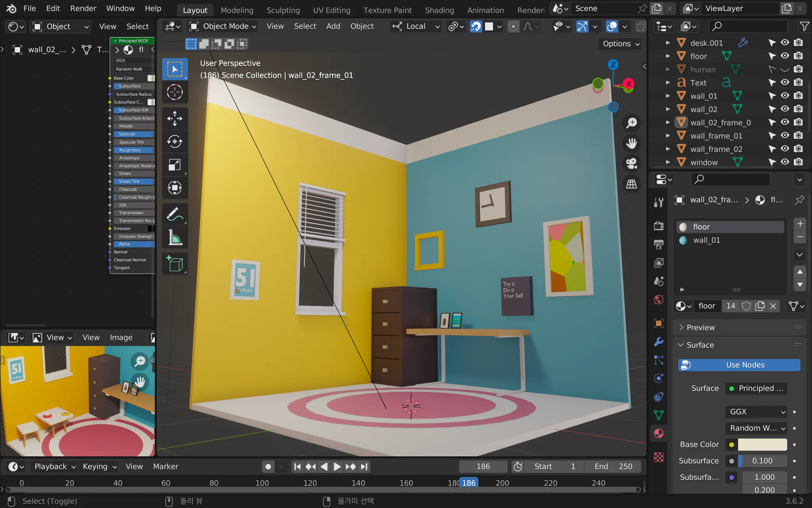Click the Base Color swatch

(762, 444)
